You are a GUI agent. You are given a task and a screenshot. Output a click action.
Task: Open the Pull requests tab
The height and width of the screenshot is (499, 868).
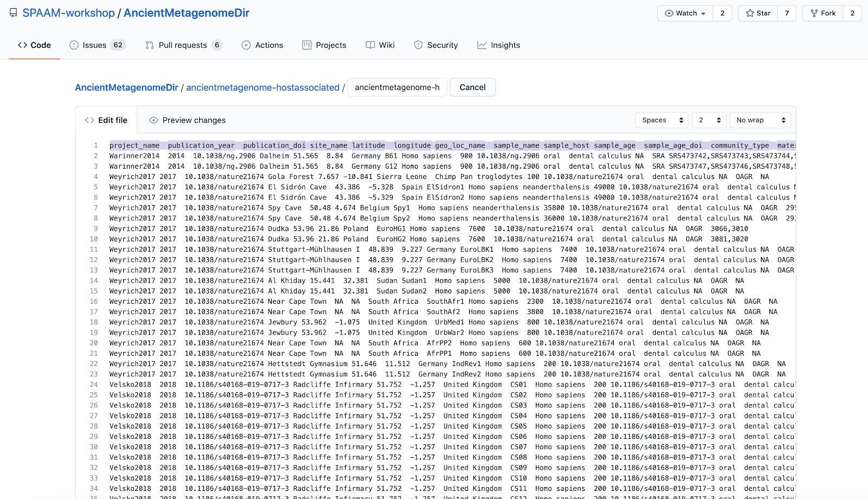(x=184, y=45)
